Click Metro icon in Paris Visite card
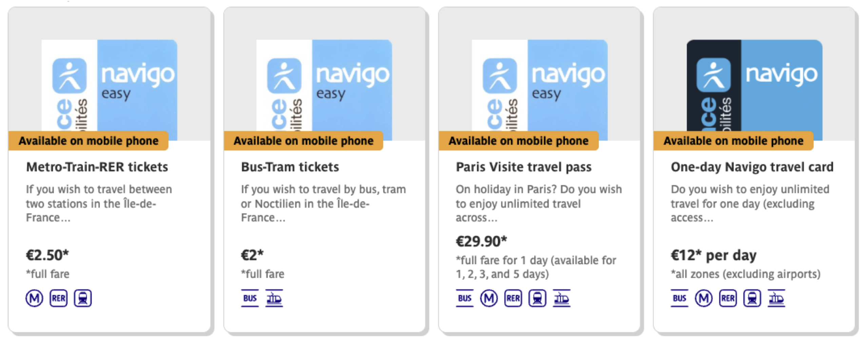 point(489,298)
